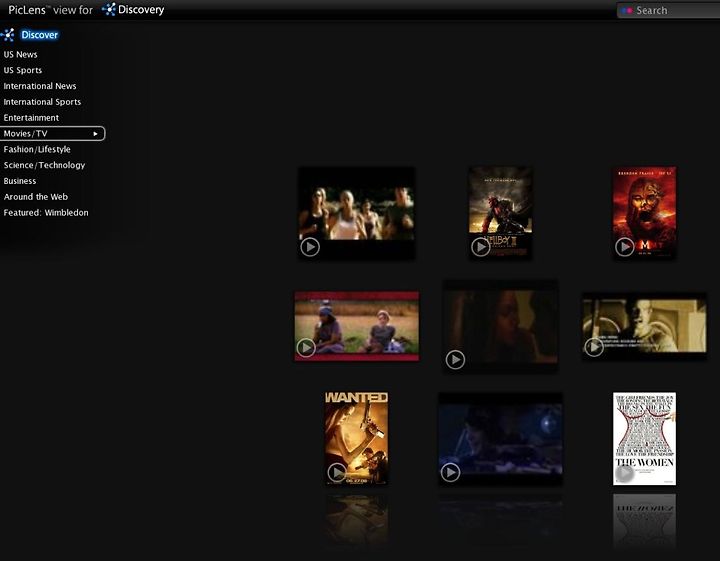
Task: Open the field scene video thumbnail
Action: [357, 326]
